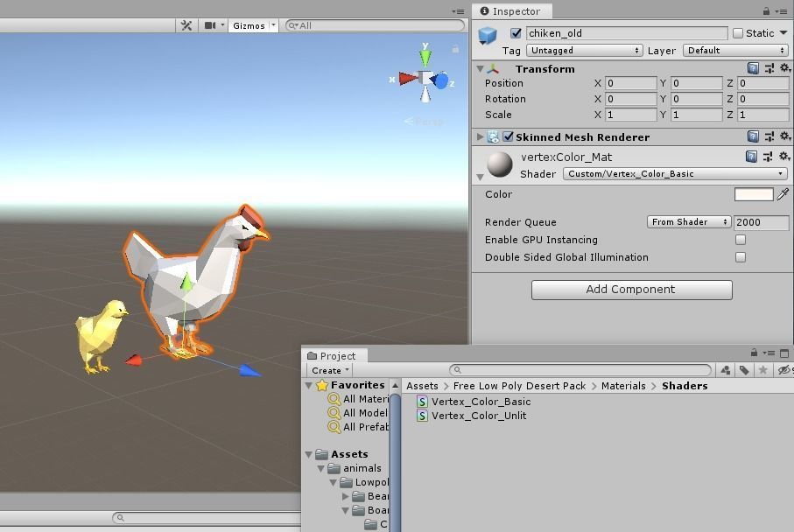
Task: Collapse the Favorites tree section
Action: pos(308,385)
